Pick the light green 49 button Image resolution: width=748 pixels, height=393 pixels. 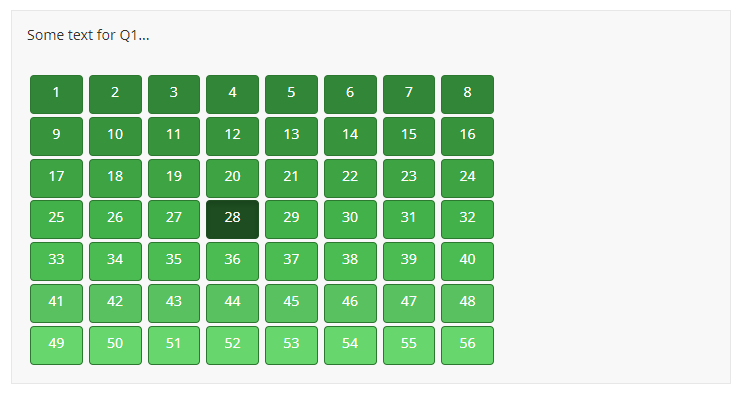[x=56, y=345]
